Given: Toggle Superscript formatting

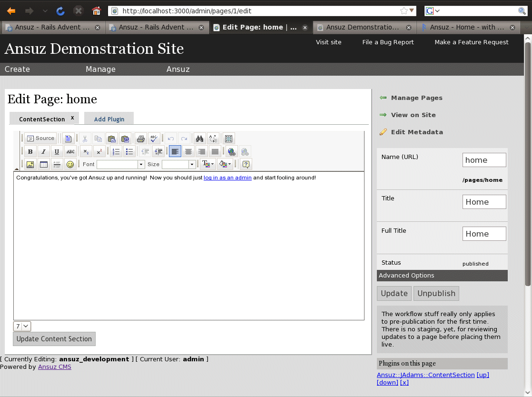Looking at the screenshot, I should [99, 151].
